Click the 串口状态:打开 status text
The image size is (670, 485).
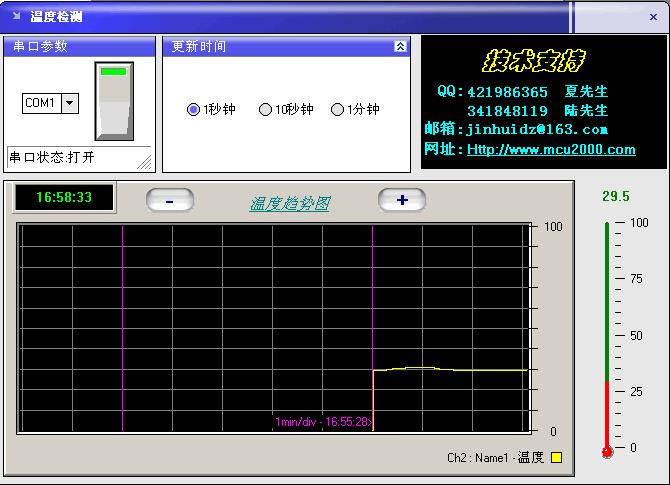(52, 157)
